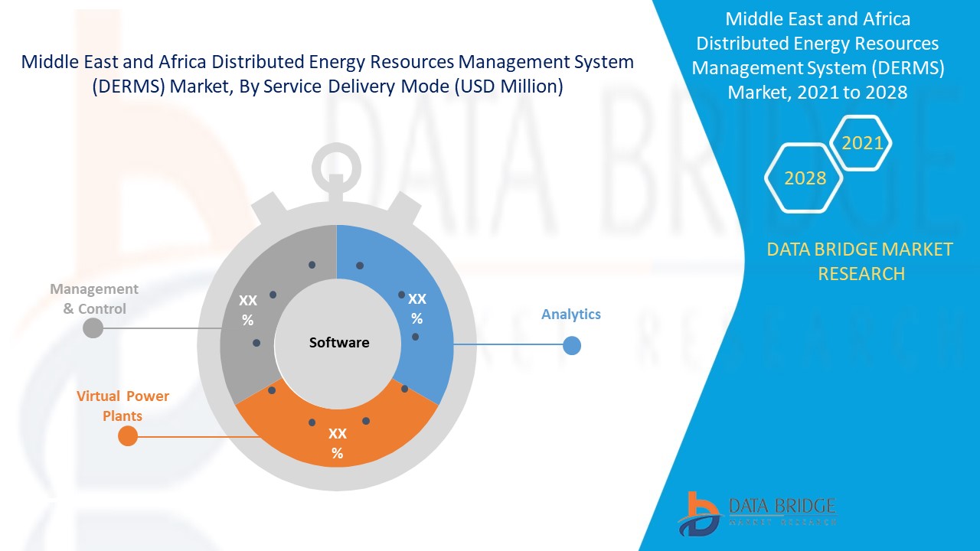Click the orange Virtual Power Plants circle marker

tap(128, 436)
